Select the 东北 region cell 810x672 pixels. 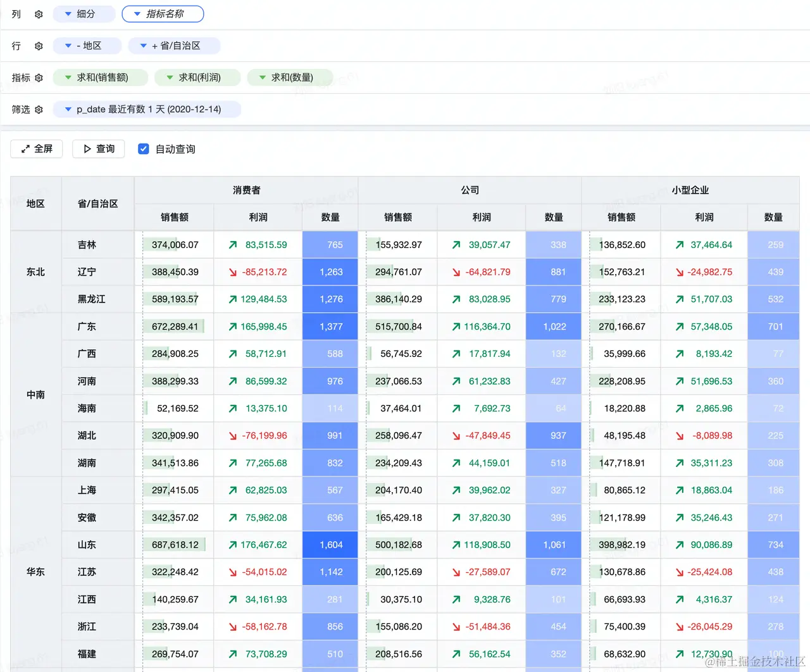click(x=36, y=272)
